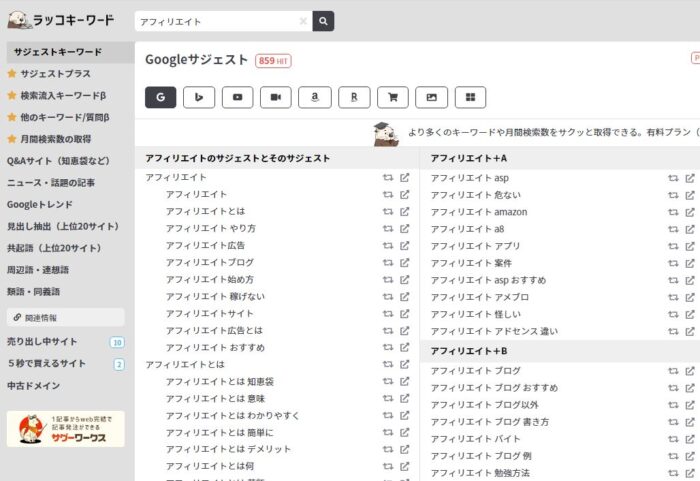The height and width of the screenshot is (481, 700).
Task: Switch to Rakuten suggest source
Action: click(x=354, y=97)
